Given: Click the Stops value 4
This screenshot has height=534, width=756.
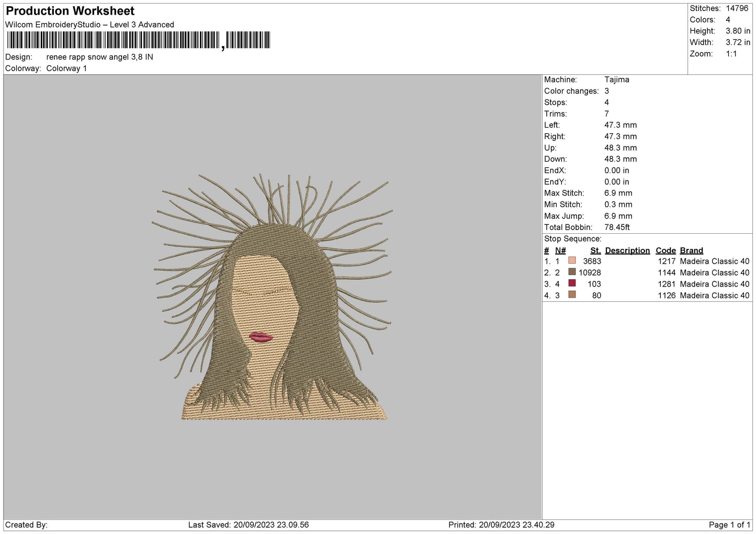Looking at the screenshot, I should (607, 103).
